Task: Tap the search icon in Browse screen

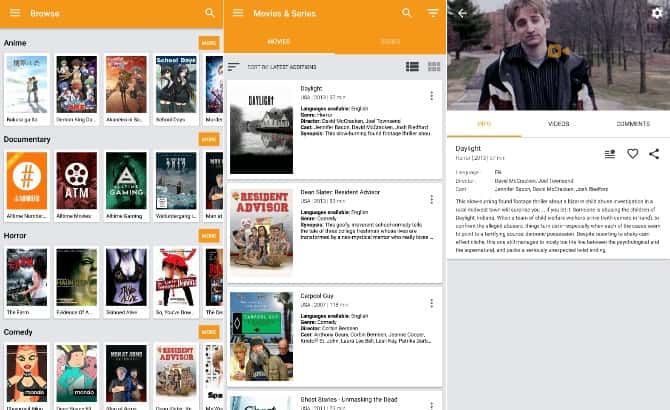Action: (210, 13)
